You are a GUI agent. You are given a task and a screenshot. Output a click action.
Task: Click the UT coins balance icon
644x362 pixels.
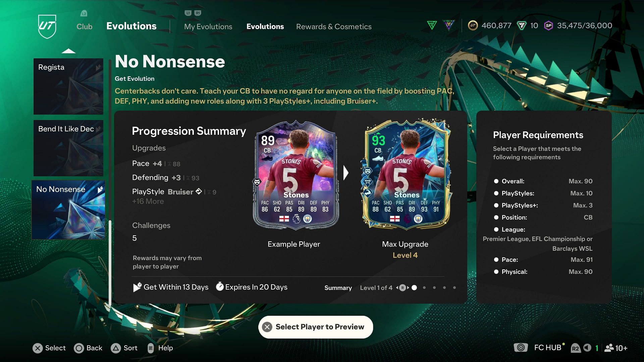coord(473,25)
